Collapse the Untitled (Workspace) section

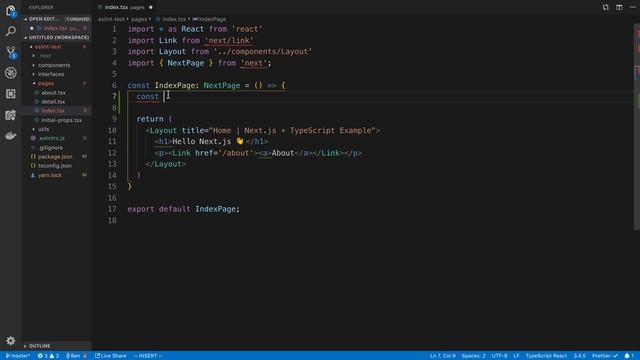coord(56,38)
